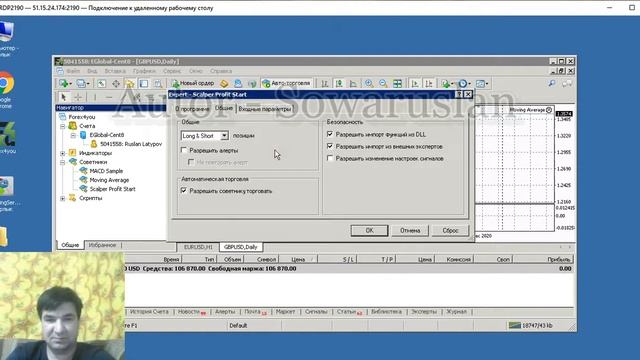Select the Candlesticks chart icon

coord(339,84)
